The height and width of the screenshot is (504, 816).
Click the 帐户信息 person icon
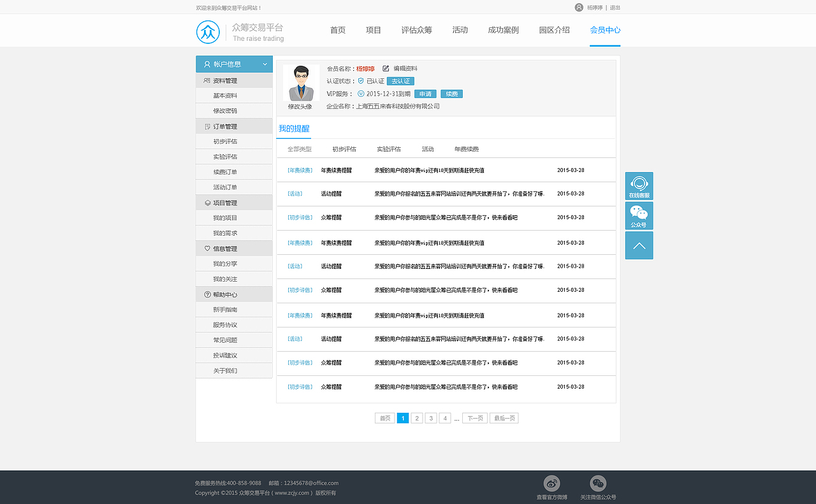(x=207, y=64)
